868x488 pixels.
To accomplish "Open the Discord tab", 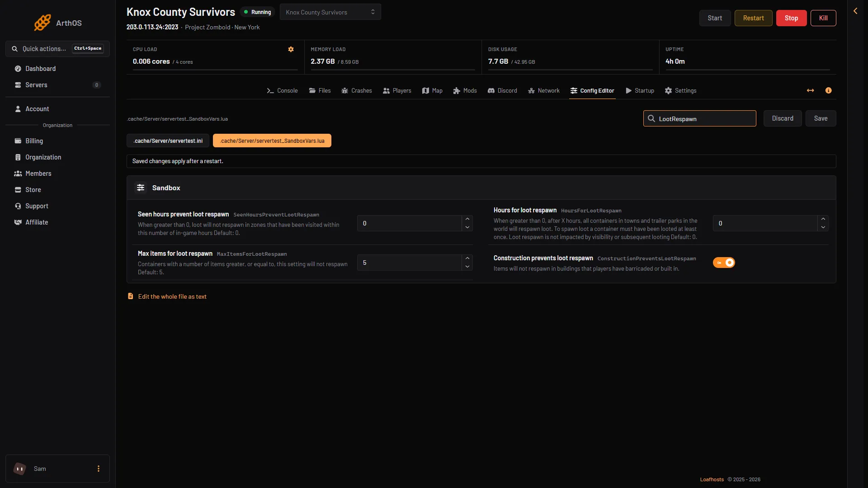I will tap(502, 91).
